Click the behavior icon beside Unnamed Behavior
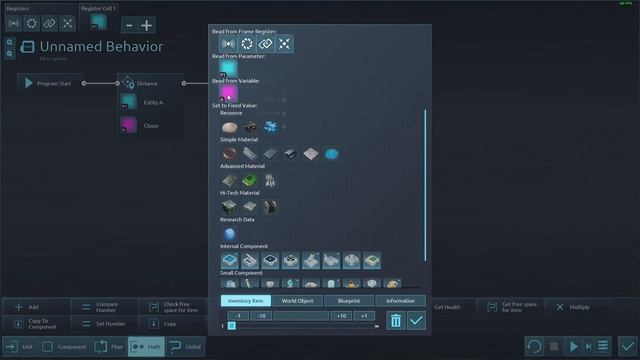The width and height of the screenshot is (640, 360). 27,47
